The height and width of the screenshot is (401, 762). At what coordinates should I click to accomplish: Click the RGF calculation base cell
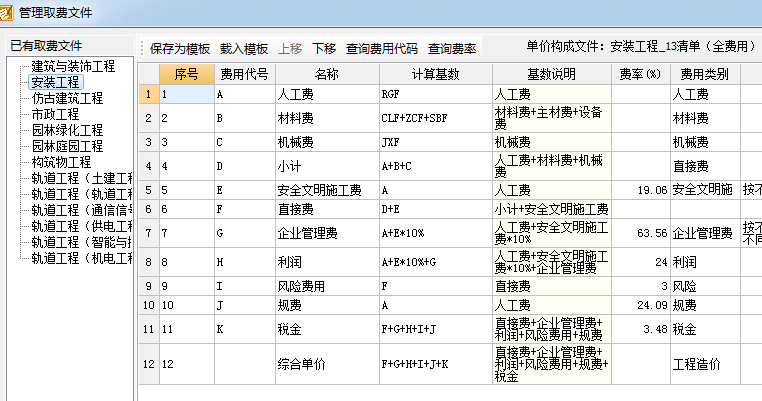pos(435,94)
